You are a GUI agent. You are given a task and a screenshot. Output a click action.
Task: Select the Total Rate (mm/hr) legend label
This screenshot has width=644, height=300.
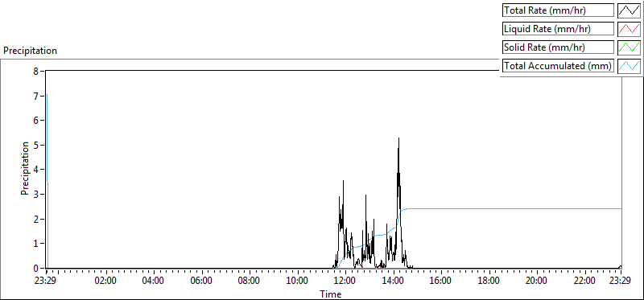click(x=559, y=10)
